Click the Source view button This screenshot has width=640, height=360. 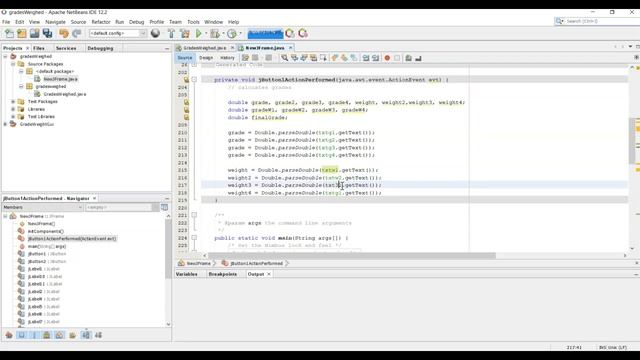click(185, 58)
